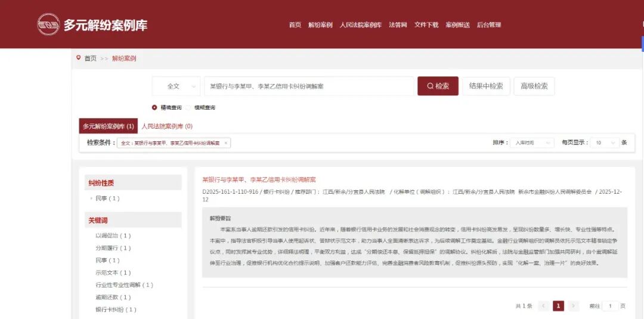Remove the search condition filter tag
This screenshot has height=319, width=644.
pyautogui.click(x=225, y=143)
